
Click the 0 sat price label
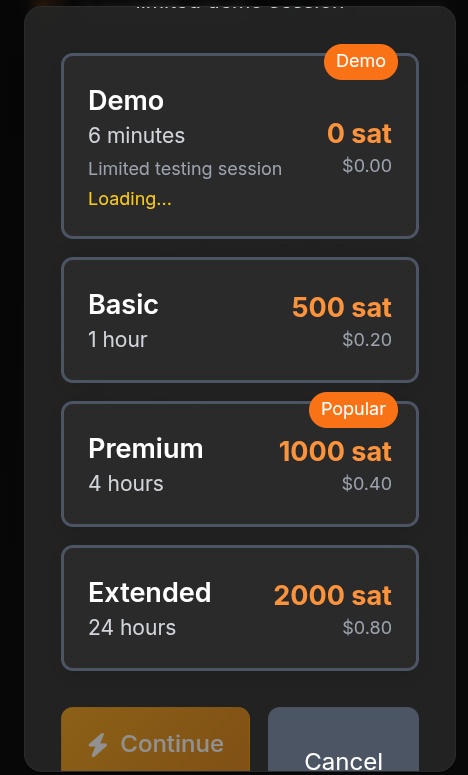[359, 133]
